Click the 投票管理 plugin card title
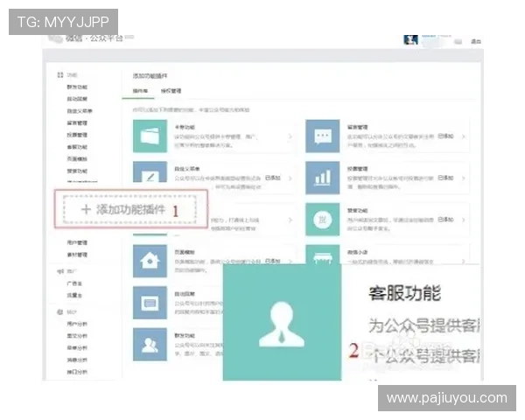The height and width of the screenshot is (420, 525). click(x=358, y=169)
